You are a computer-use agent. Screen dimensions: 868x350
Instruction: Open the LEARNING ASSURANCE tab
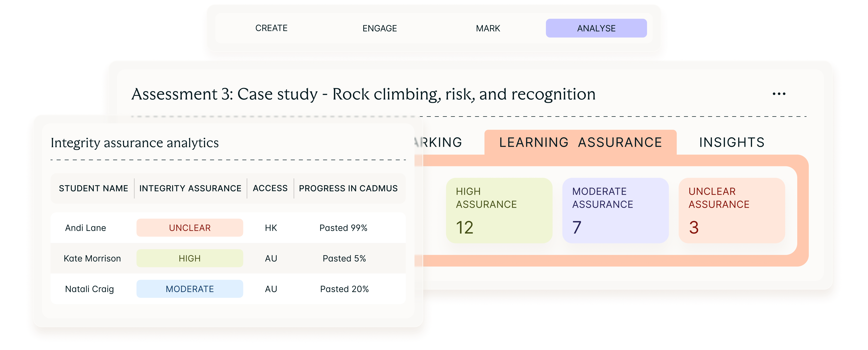(580, 142)
